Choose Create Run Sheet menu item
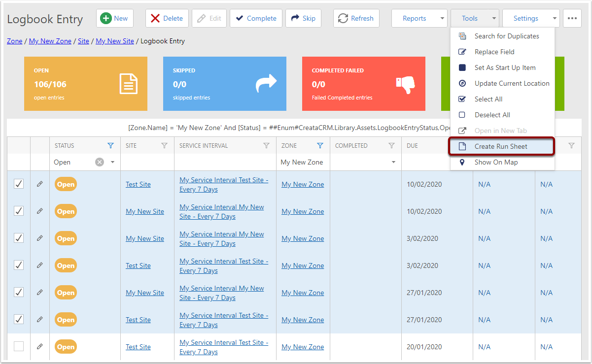 click(502, 146)
